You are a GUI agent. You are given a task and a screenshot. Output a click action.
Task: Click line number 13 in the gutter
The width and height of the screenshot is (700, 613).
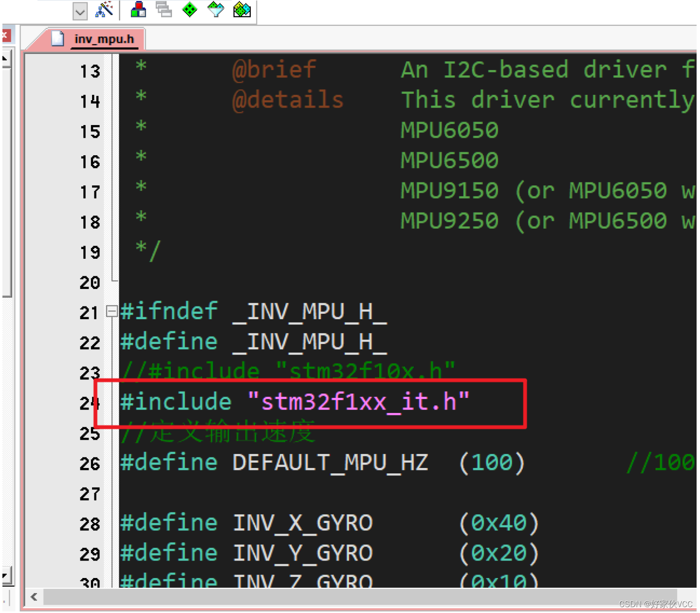pos(90,72)
